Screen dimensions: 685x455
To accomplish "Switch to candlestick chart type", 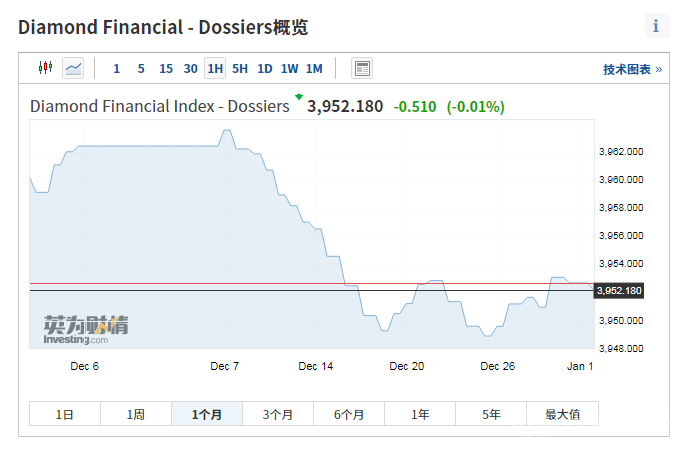I will [45, 68].
